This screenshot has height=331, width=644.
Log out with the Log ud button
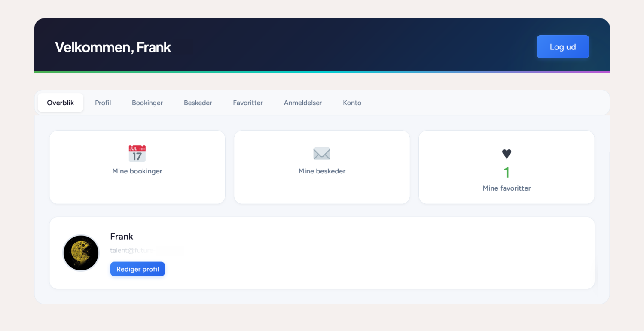pyautogui.click(x=562, y=47)
